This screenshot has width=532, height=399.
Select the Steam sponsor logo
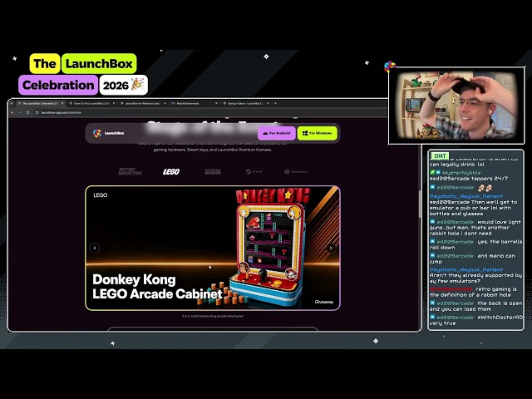254,171
